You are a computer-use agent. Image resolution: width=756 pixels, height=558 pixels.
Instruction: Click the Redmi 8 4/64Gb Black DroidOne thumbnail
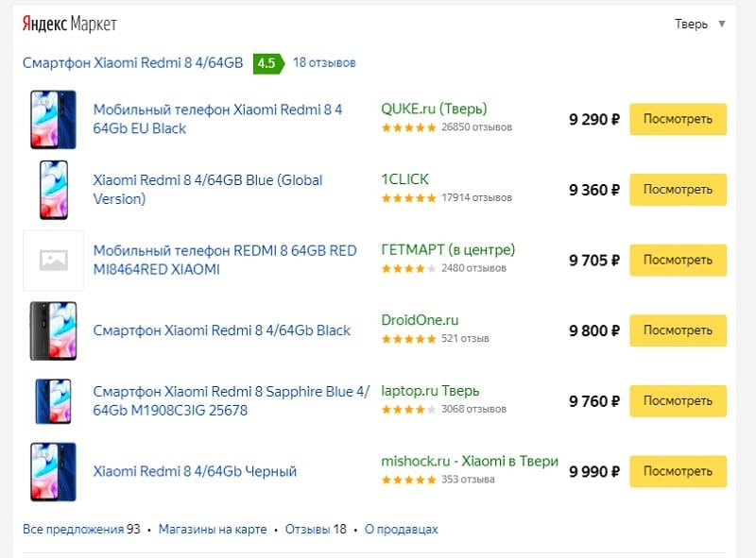53,330
